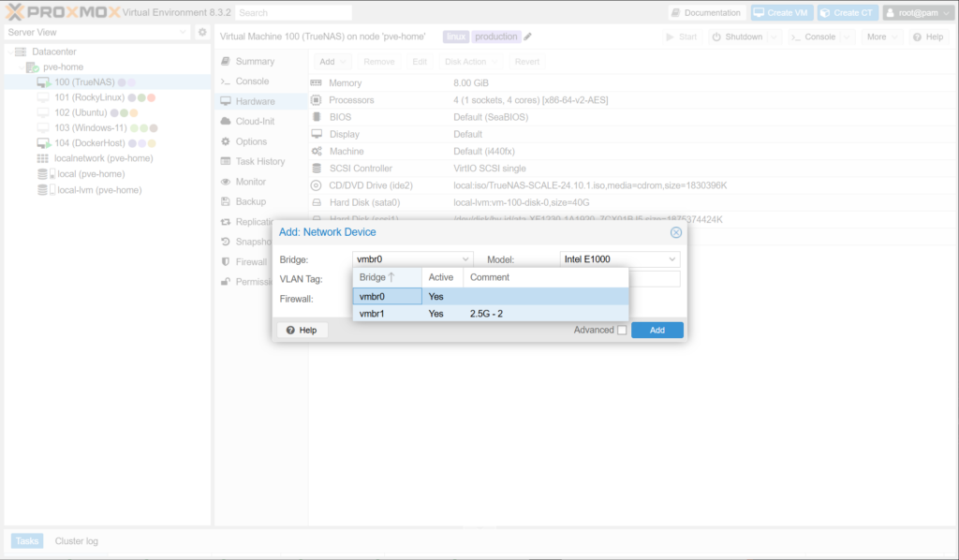Close the Add Network Device dialog
The image size is (959, 560).
point(675,232)
